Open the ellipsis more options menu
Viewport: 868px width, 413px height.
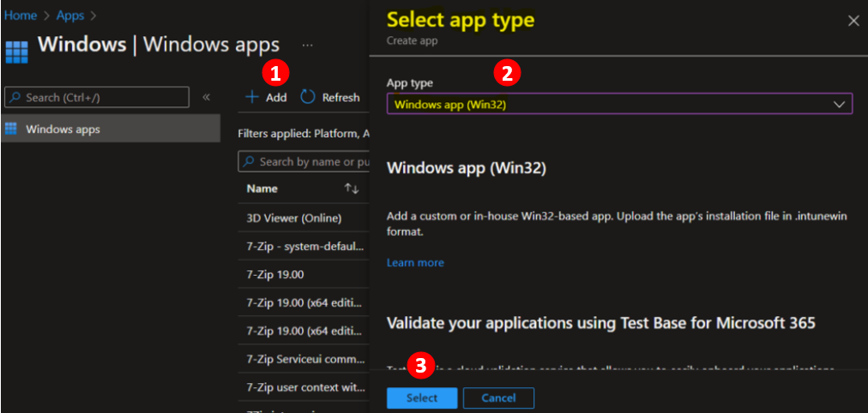click(x=308, y=45)
